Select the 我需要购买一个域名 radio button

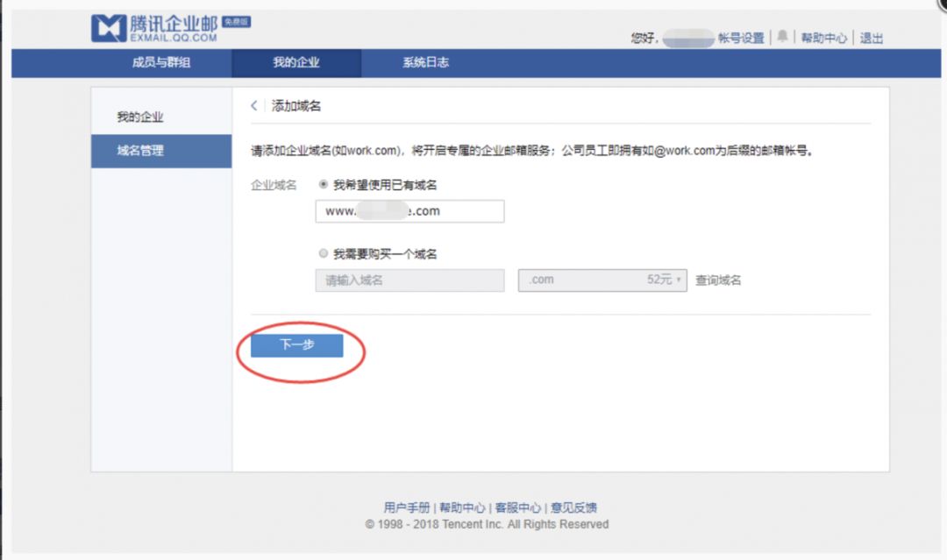pyautogui.click(x=324, y=253)
